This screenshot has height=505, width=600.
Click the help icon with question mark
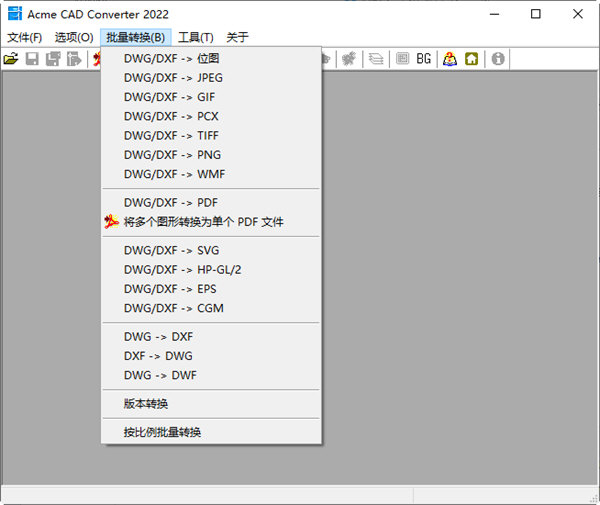[450, 59]
